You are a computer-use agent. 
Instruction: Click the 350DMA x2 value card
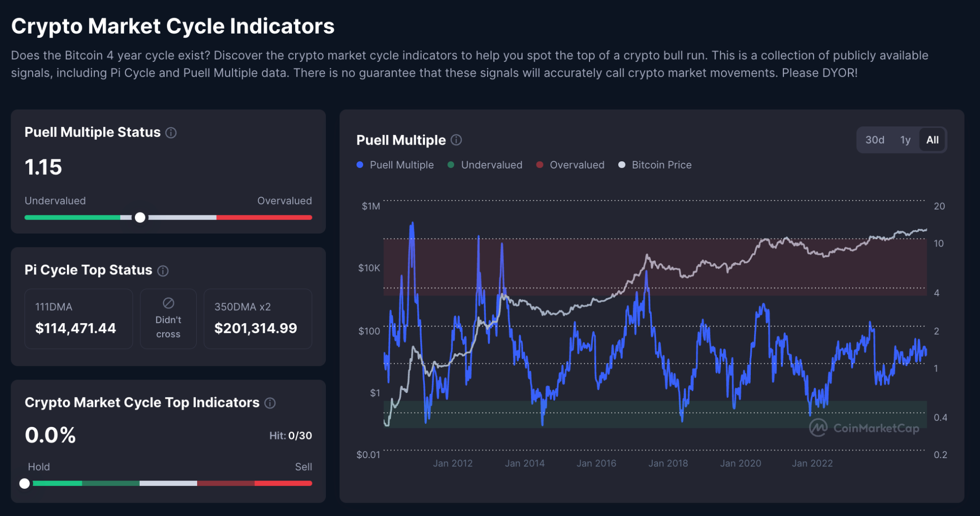257,319
